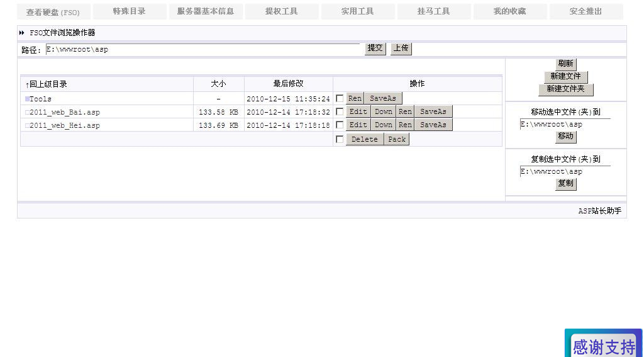Click size value 133.58 KB

[218, 112]
